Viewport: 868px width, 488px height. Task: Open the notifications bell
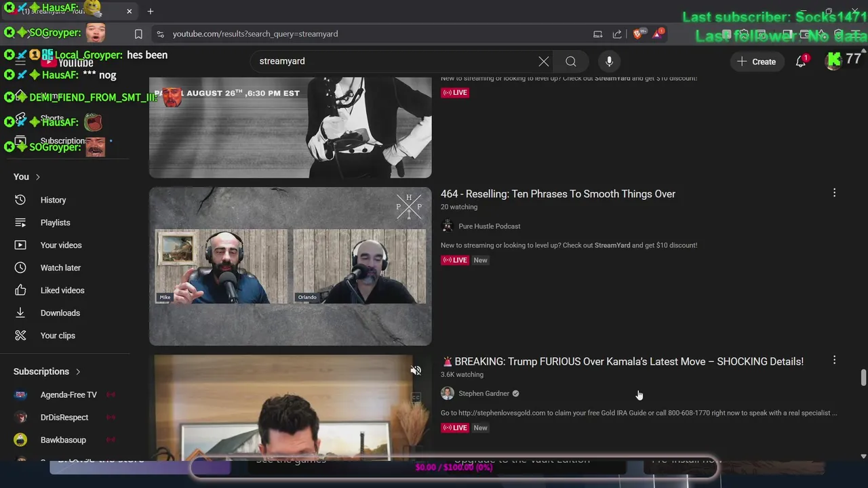801,62
